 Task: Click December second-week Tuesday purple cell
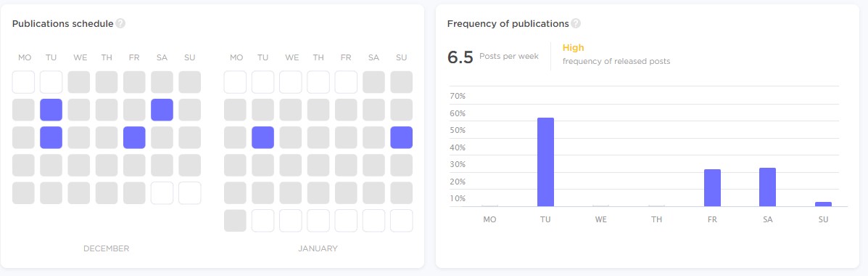click(51, 110)
